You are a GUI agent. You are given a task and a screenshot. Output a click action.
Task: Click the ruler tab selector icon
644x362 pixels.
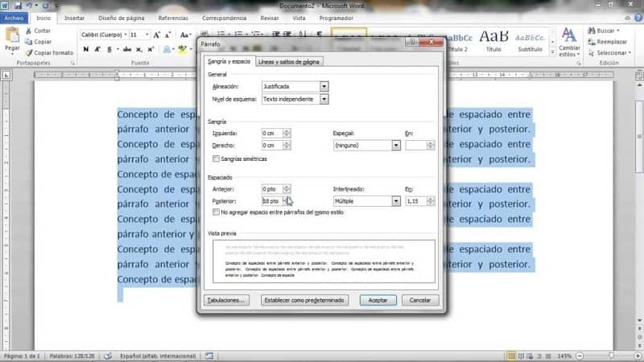6,75
